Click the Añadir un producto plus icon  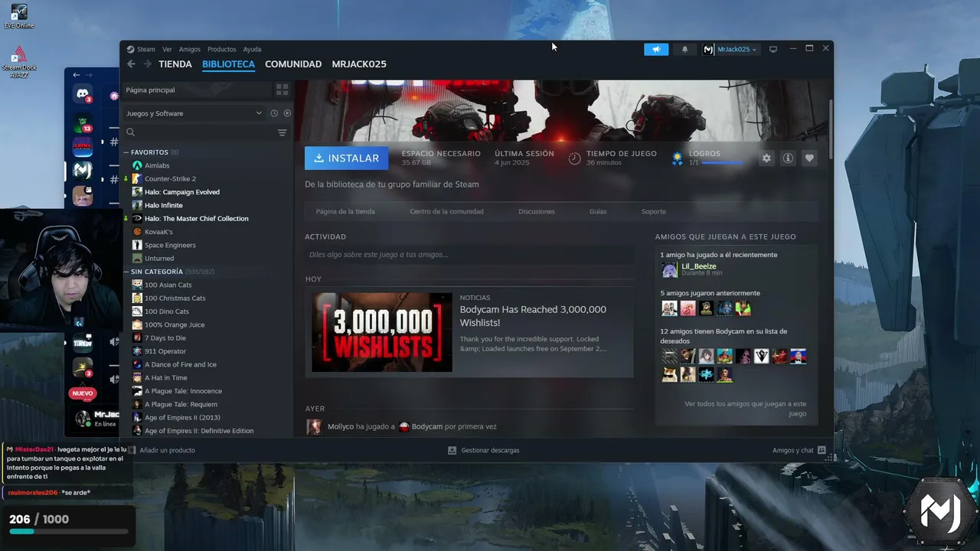click(131, 450)
